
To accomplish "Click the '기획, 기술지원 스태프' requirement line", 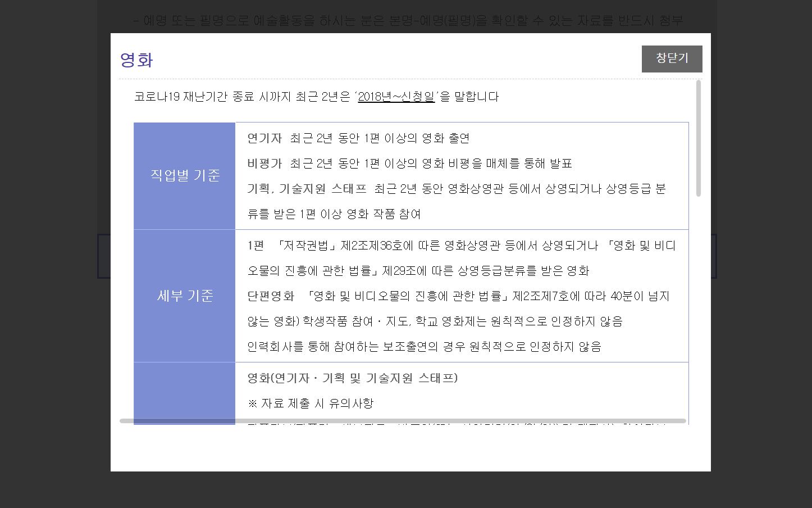I will click(x=457, y=189).
